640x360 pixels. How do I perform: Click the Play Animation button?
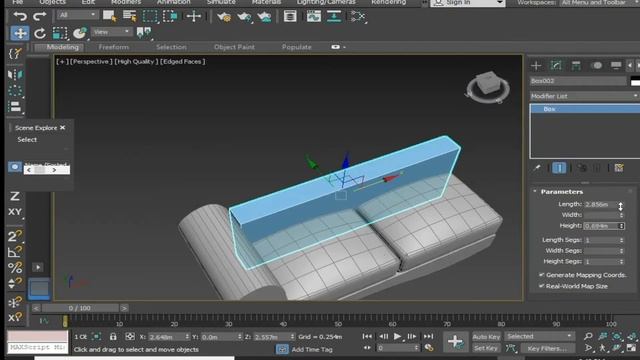(x=397, y=336)
